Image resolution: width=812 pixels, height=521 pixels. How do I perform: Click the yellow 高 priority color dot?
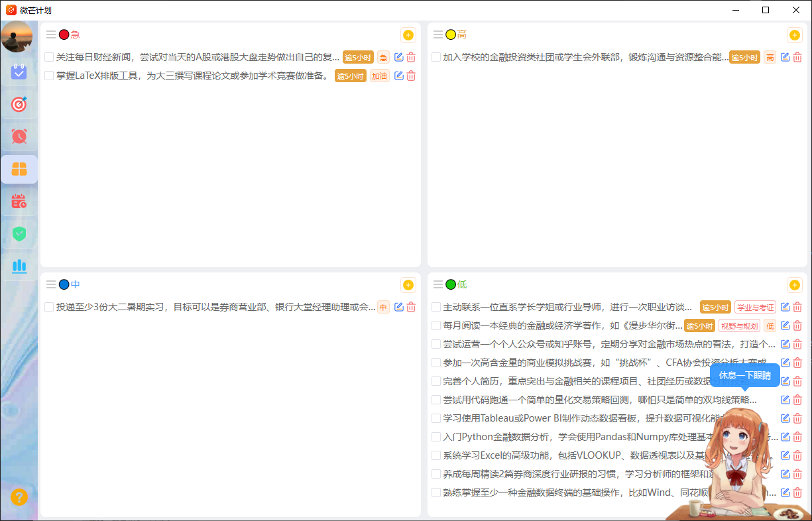(451, 34)
